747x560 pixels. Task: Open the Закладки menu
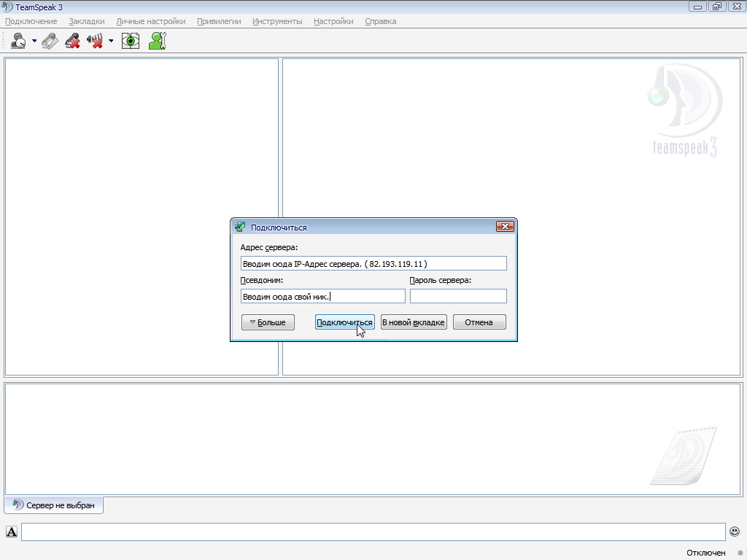click(x=87, y=21)
